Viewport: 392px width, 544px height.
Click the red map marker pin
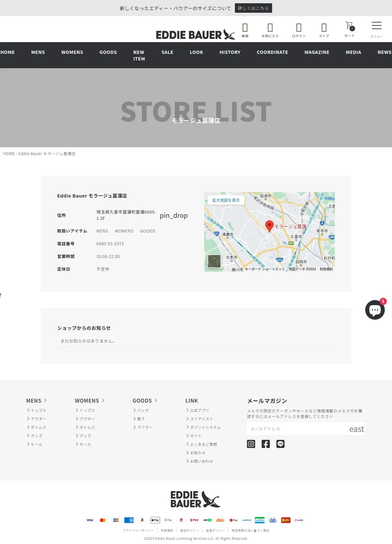coord(269,226)
